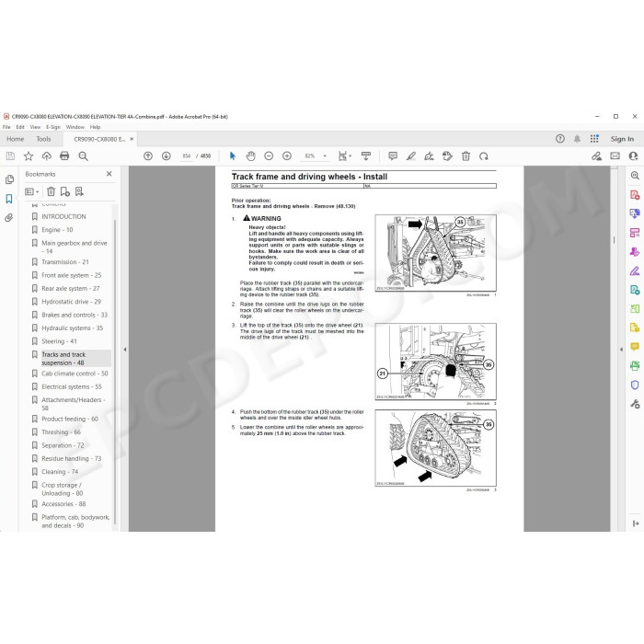
Task: Go to previous page arrow
Action: tap(148, 156)
